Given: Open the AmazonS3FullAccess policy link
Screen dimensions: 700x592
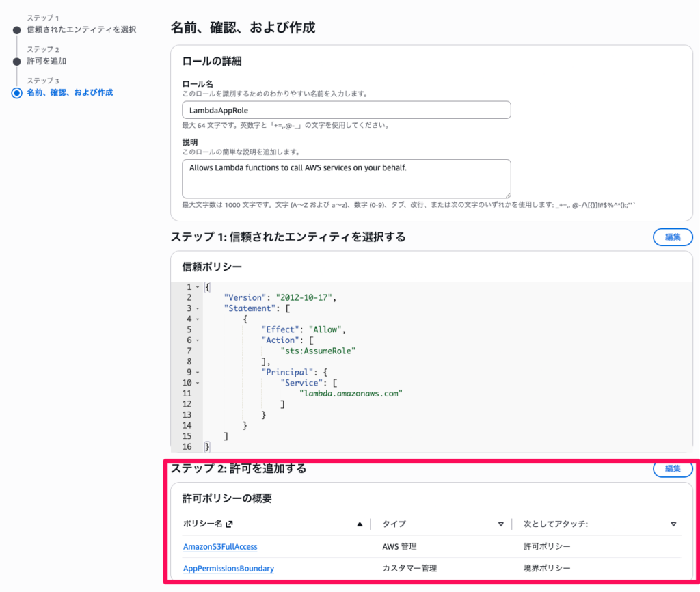Looking at the screenshot, I should tap(220, 547).
